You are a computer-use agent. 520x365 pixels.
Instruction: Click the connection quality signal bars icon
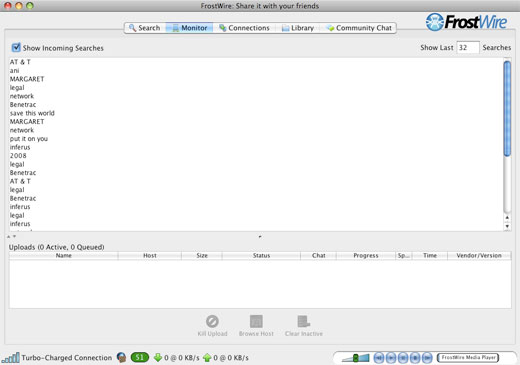10,358
